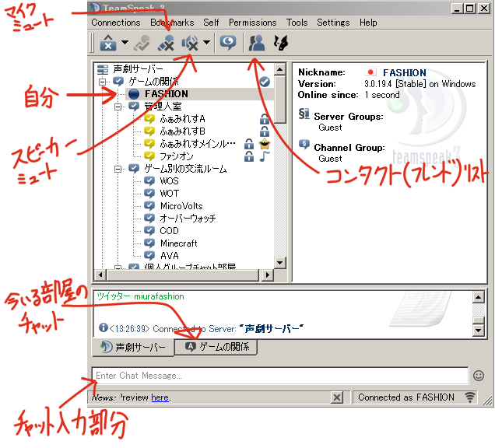
Task: Select the ふぁみれすB channel
Action: coord(182,131)
